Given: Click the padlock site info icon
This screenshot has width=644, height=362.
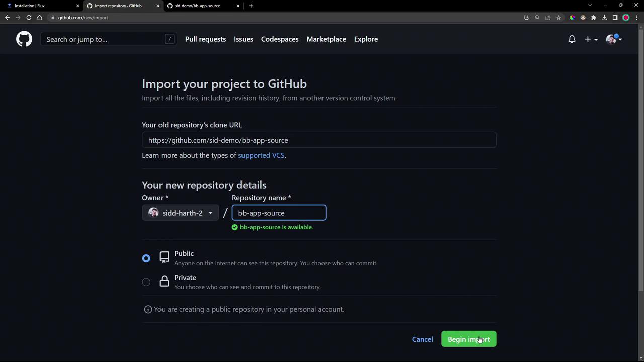Looking at the screenshot, I should [x=53, y=18].
